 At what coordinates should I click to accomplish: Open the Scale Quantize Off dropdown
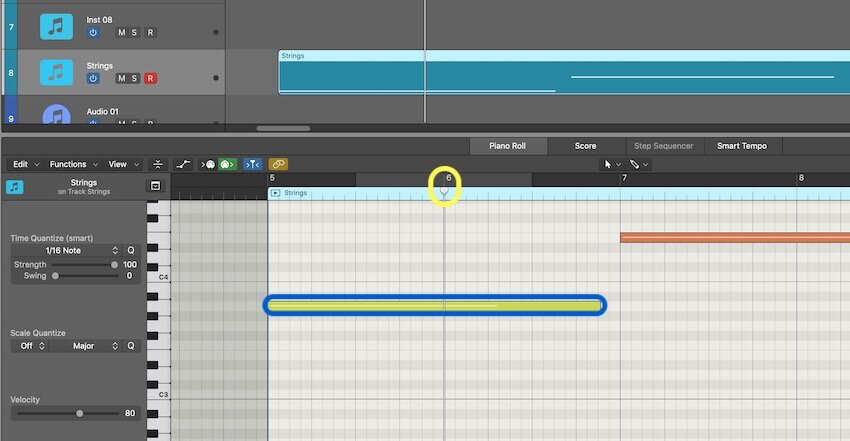30,346
